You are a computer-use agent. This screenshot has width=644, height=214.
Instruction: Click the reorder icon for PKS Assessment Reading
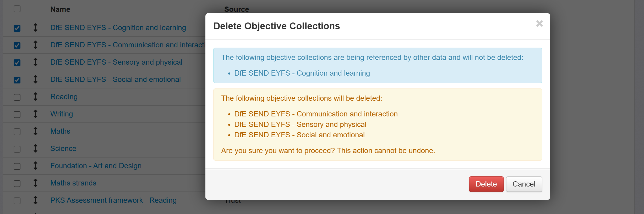[x=35, y=200]
